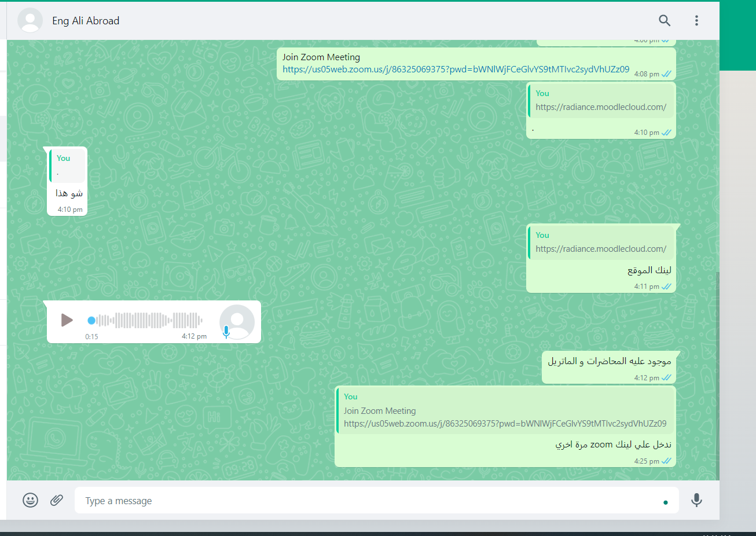
Task: Click 'Join Zoom Meeting' text in 4:08 pm message
Action: (321, 57)
